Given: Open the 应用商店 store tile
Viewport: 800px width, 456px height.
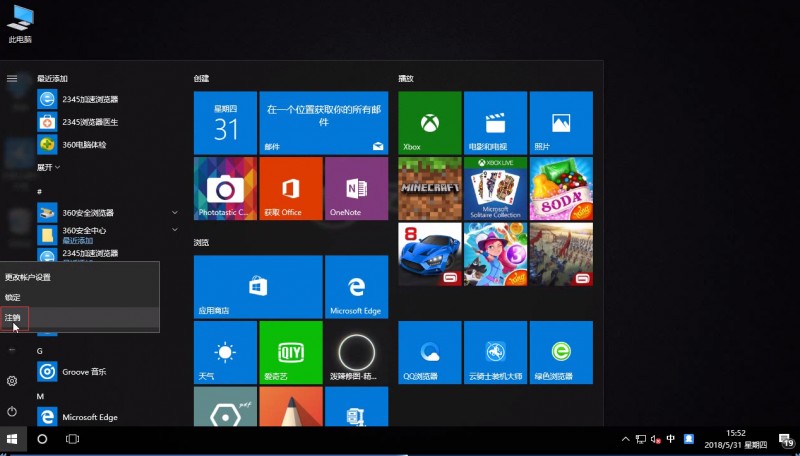Looking at the screenshot, I should [258, 287].
